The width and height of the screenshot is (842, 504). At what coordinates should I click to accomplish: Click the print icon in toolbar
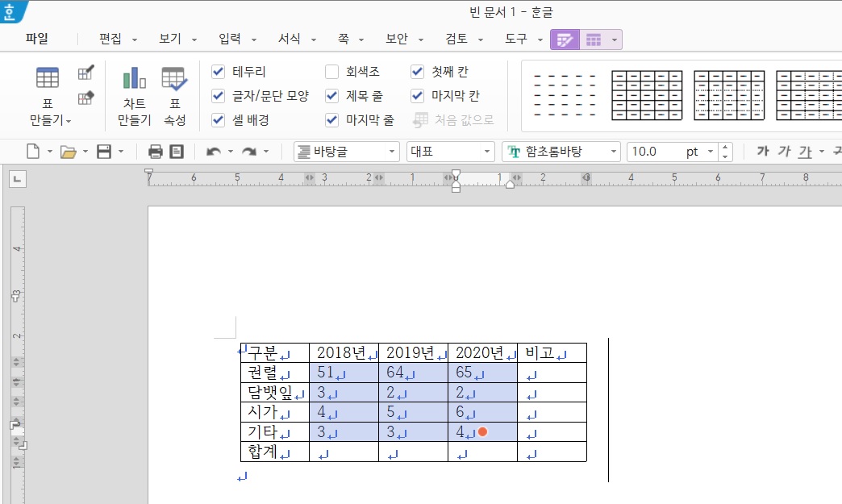click(x=156, y=152)
